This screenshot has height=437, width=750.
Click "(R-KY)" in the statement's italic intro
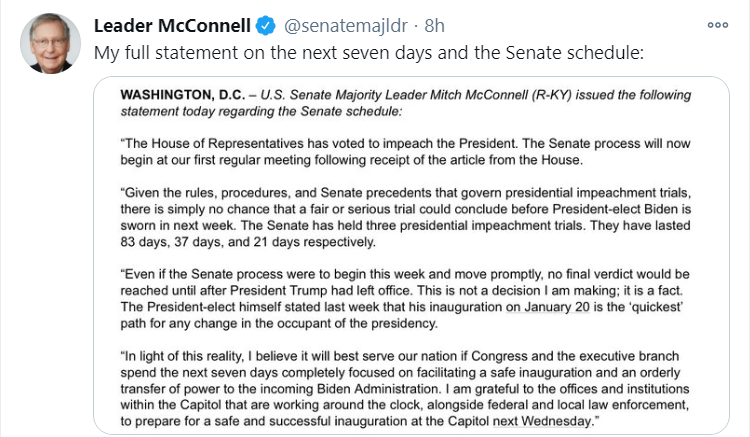click(551, 95)
